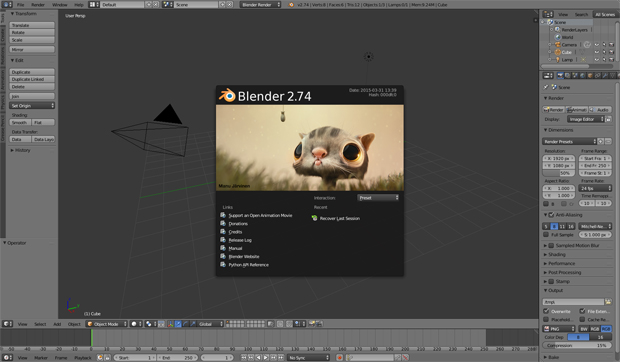Click the Outliner editor type icon

(x=547, y=14)
